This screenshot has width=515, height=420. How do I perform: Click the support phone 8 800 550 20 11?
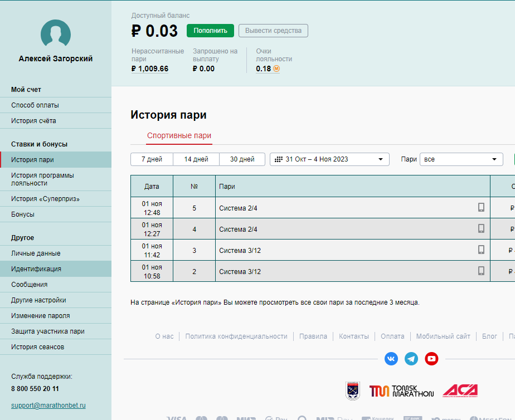click(x=35, y=388)
